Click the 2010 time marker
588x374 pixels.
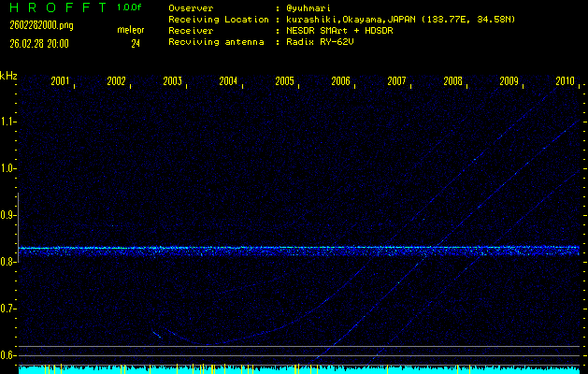click(x=565, y=81)
